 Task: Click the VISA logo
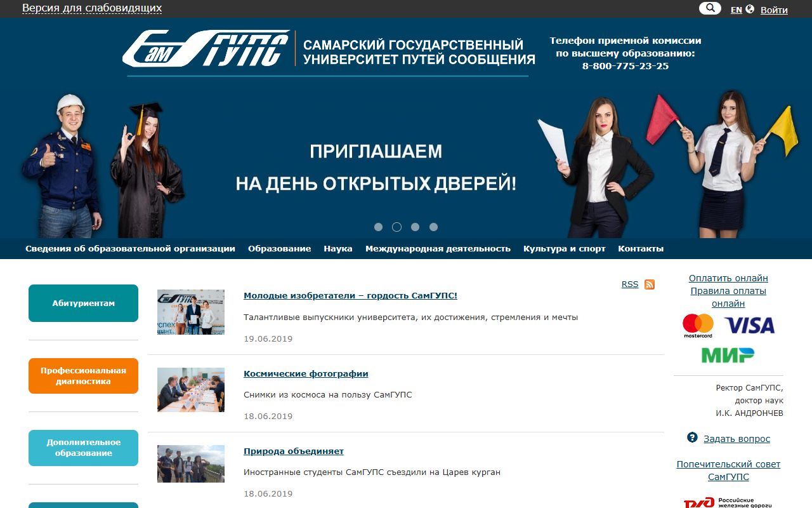(749, 326)
